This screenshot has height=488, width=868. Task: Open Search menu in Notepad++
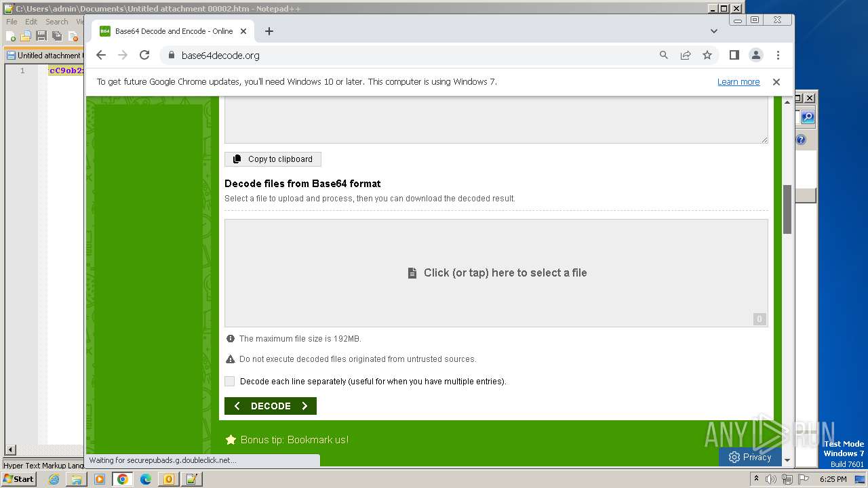[57, 22]
